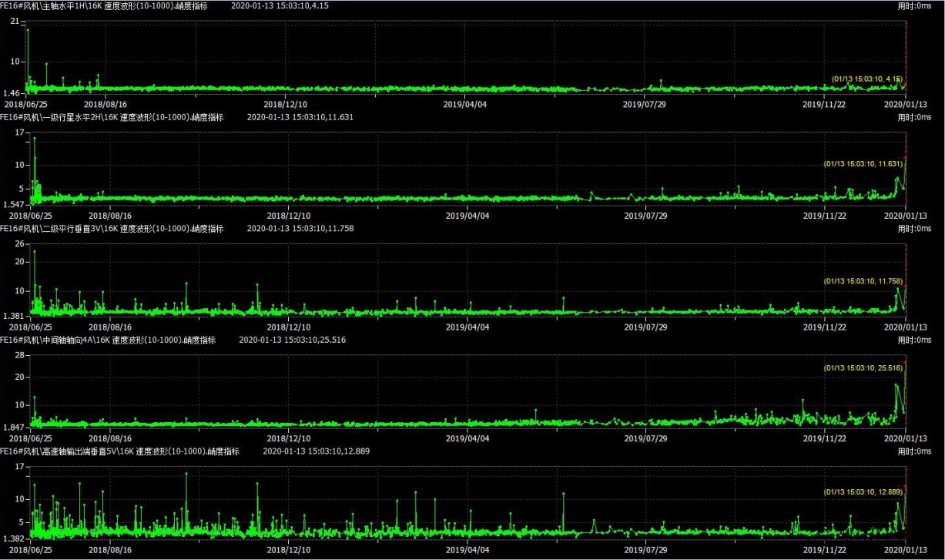945x560 pixels.
Task: Select the yellow cursor label showing 12.889
Action: (x=863, y=491)
